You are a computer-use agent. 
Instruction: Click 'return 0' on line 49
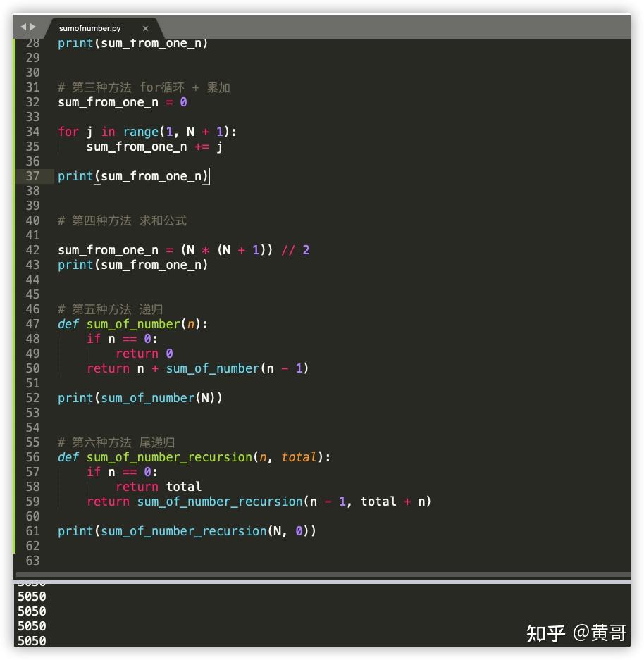(x=144, y=354)
